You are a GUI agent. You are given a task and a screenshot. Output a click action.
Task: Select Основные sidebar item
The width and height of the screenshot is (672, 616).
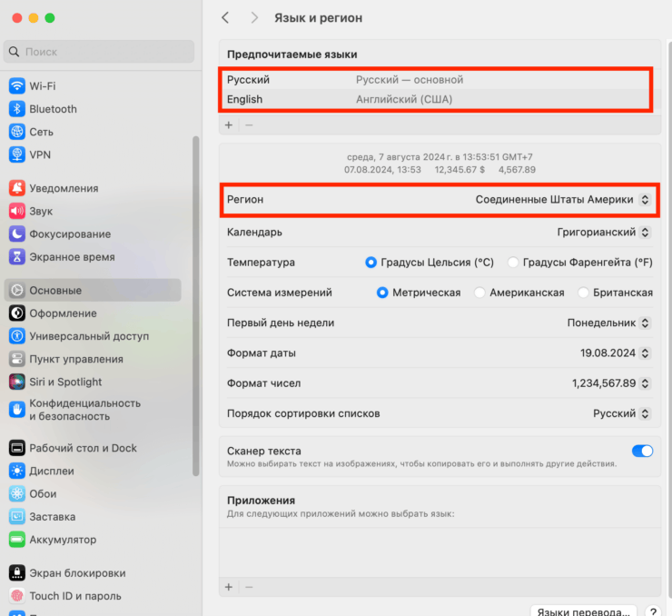pyautogui.click(x=93, y=290)
